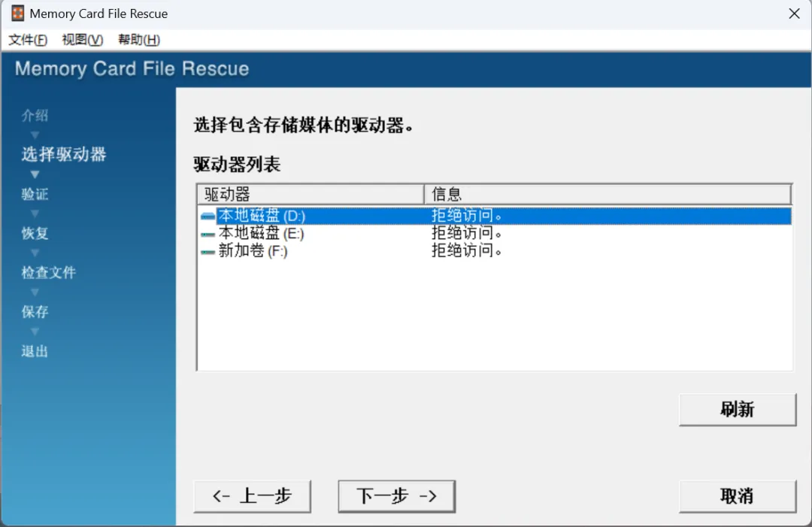Click the Memory Card File Rescue title icon

(17, 14)
